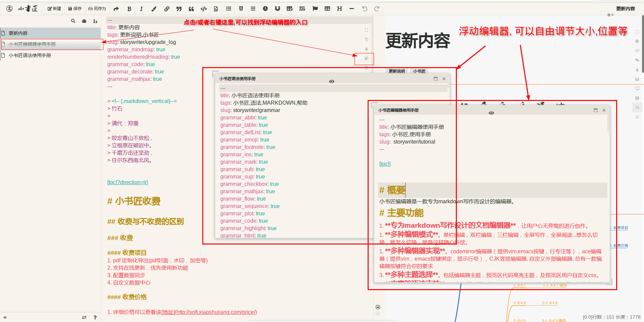Image resolution: width=644 pixels, height=322 pixels.
Task: Click the share arrow toolbar icon
Action: tap(116, 9)
